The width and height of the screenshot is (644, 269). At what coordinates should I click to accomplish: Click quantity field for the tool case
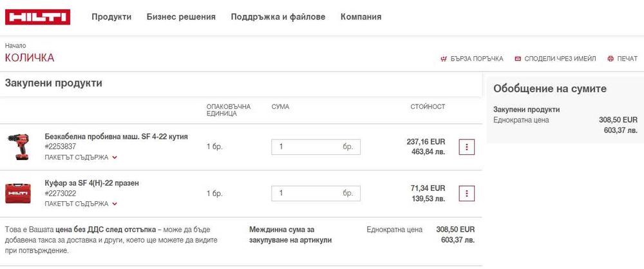point(307,193)
